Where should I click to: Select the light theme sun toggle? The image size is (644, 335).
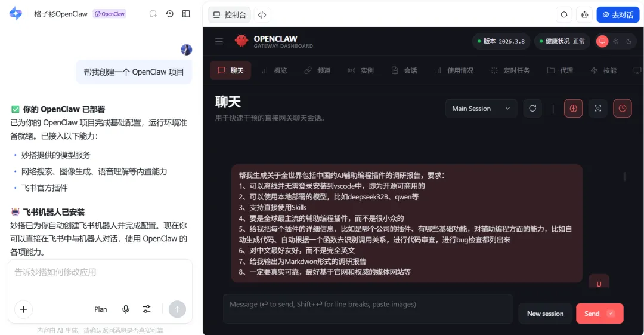615,41
